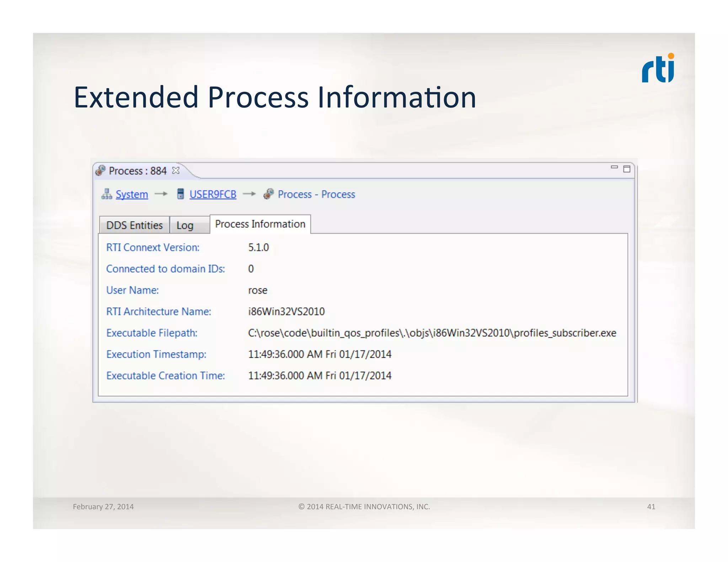Viewport: 728px width, 562px height.
Task: Maximize the Process view panel
Action: click(x=627, y=169)
